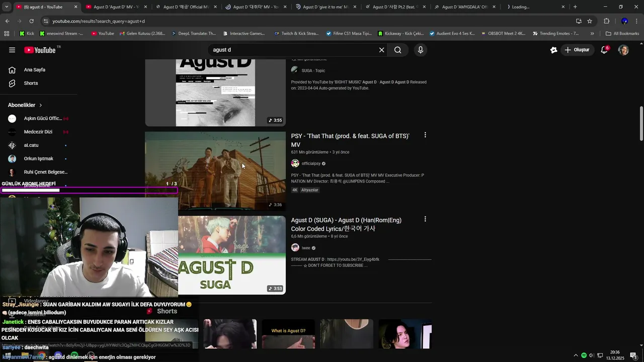Image resolution: width=644 pixels, height=362 pixels.
Task: Switch to the Agust D 'Agust D' MV tab
Action: pyautogui.click(x=116, y=7)
